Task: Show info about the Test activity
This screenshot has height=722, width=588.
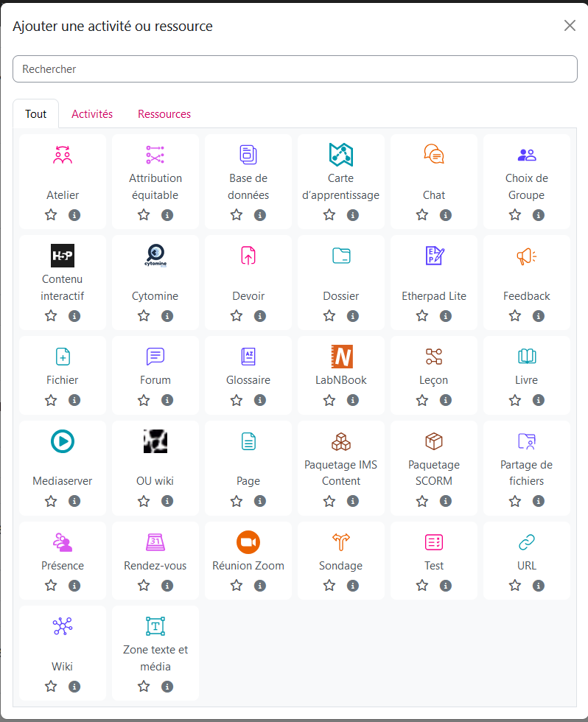Action: point(446,586)
